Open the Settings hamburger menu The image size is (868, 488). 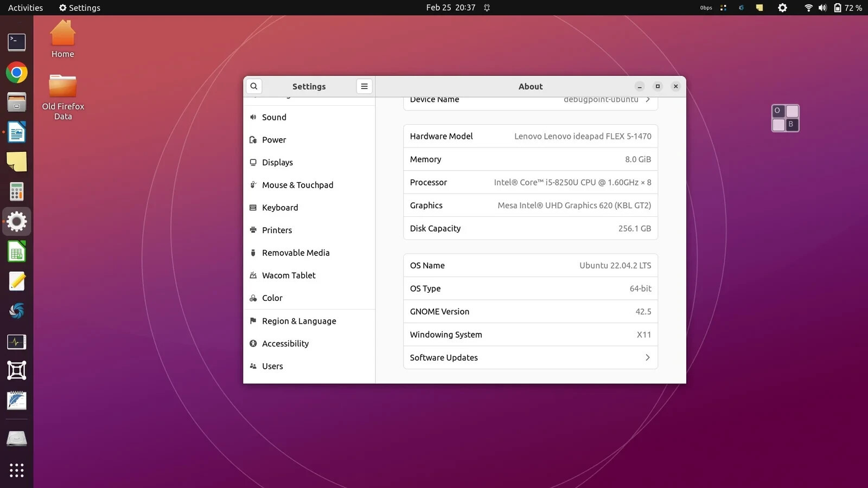[364, 86]
